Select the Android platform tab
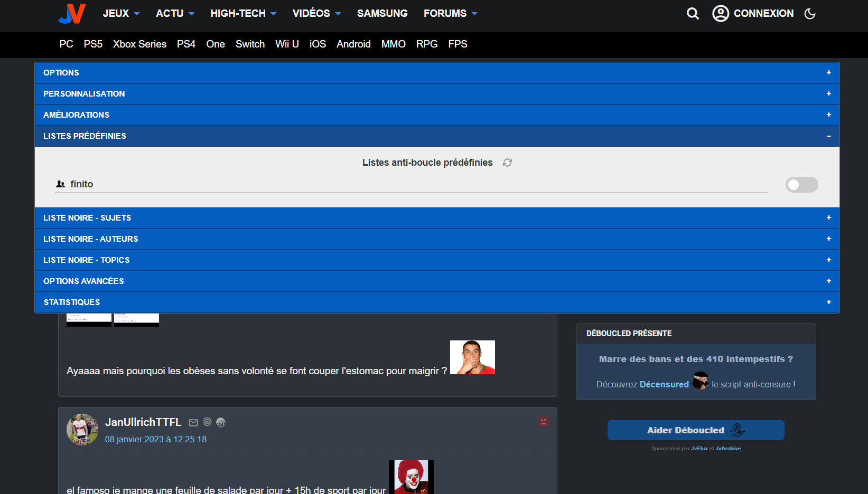The height and width of the screenshot is (494, 868). coord(353,44)
